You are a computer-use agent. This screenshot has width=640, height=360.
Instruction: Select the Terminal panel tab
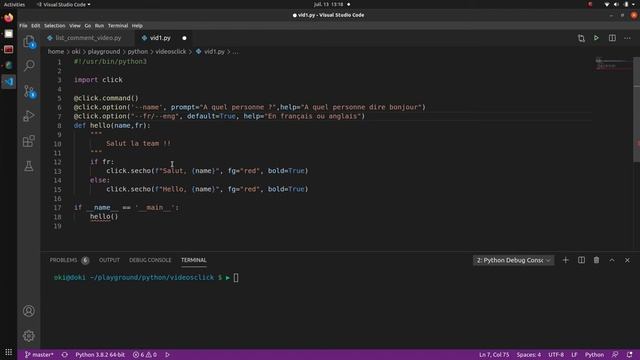click(193, 260)
